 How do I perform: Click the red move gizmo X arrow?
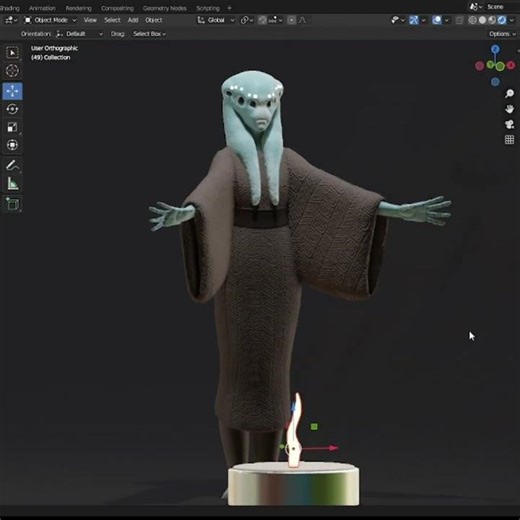[x=333, y=448]
